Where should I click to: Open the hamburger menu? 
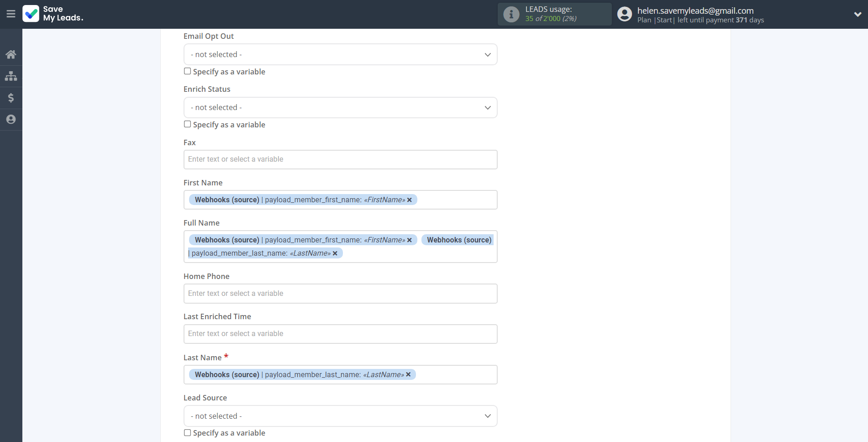click(11, 14)
